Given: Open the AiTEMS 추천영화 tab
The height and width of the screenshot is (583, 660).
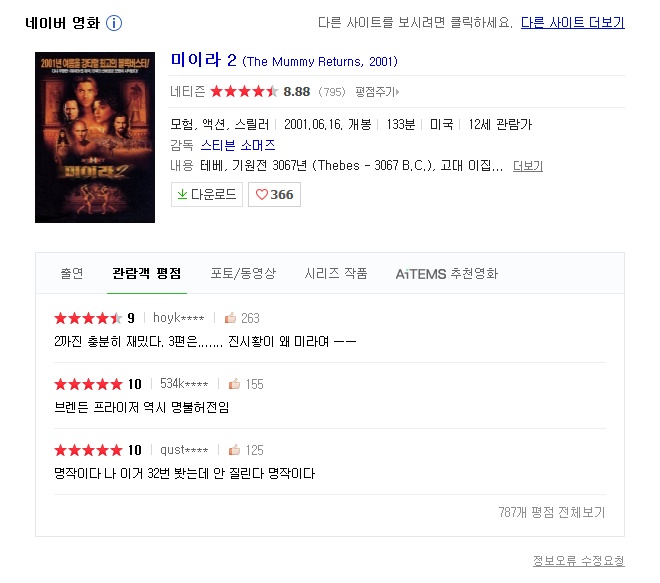Looking at the screenshot, I should pyautogui.click(x=446, y=273).
